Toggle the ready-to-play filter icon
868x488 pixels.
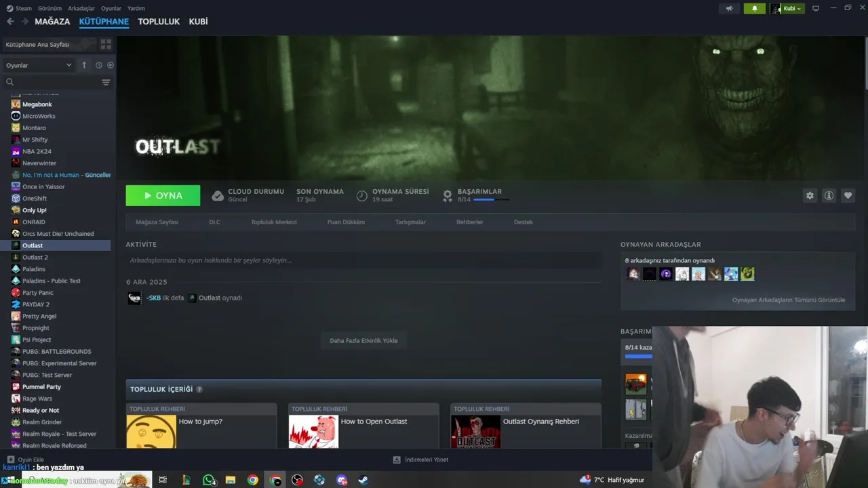tap(111, 65)
